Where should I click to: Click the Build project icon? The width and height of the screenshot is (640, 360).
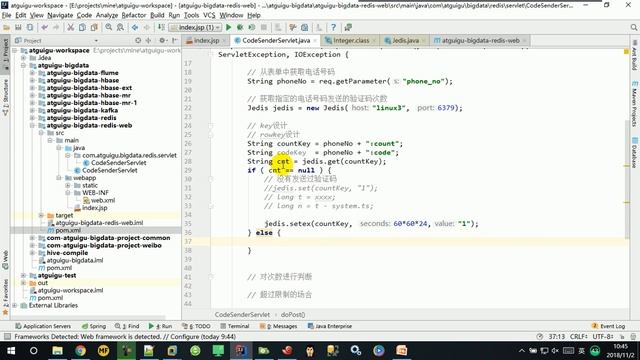(x=161, y=27)
